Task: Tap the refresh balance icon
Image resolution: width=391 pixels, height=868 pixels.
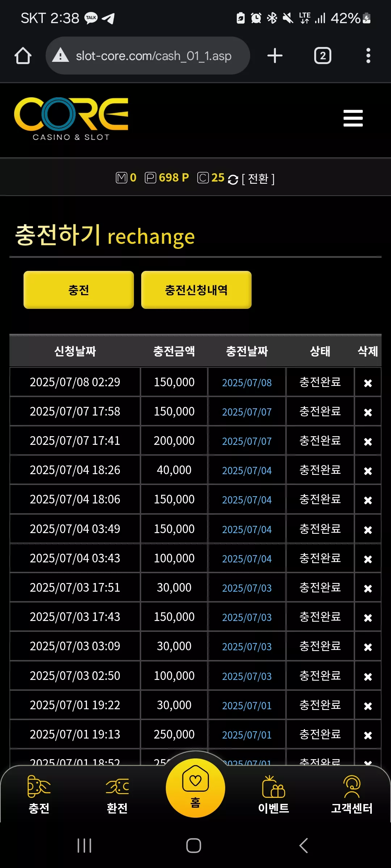Action: [x=233, y=179]
